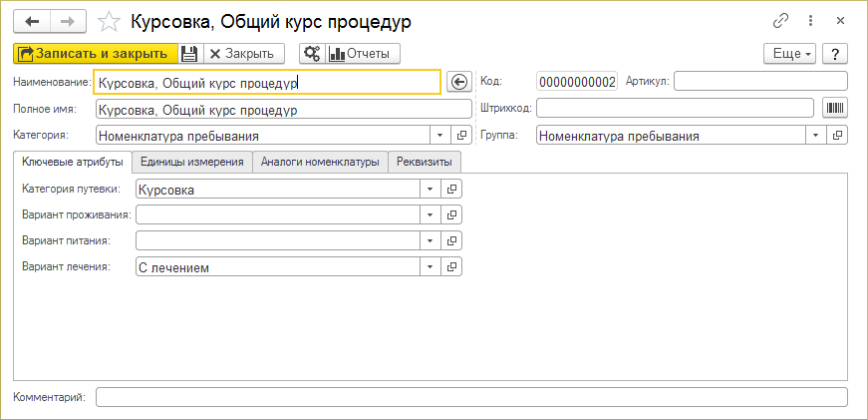Switch to the Единицы измерения tab
The image size is (868, 420).
click(192, 162)
